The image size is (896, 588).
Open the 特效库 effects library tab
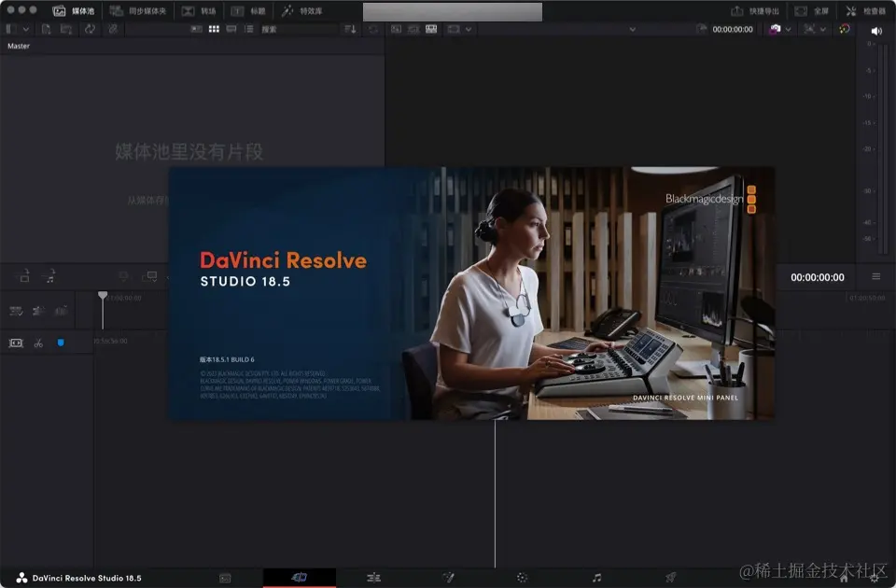click(301, 11)
